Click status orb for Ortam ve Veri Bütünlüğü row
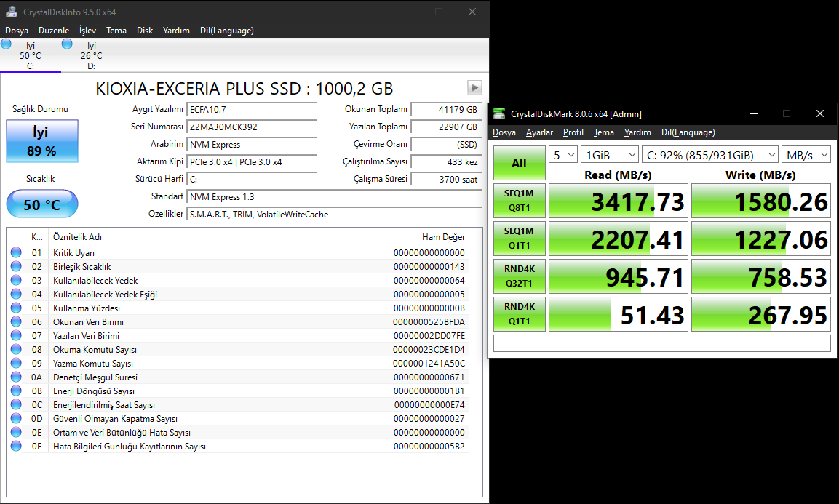Viewport: 839px width, 504px height. coord(16,432)
